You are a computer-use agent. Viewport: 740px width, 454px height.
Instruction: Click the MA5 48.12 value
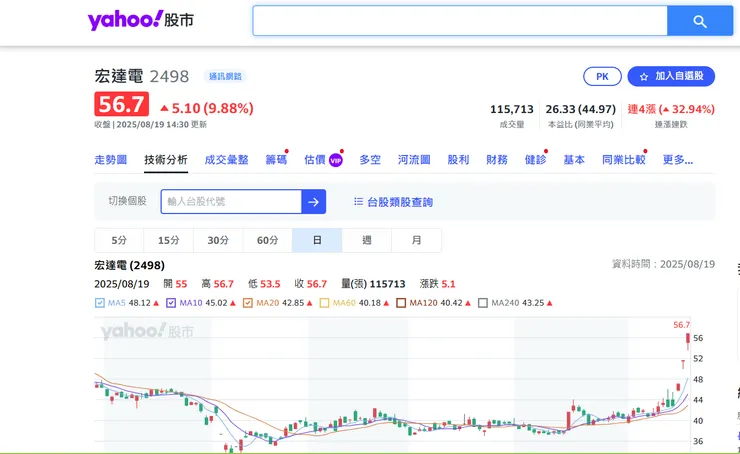tap(139, 303)
